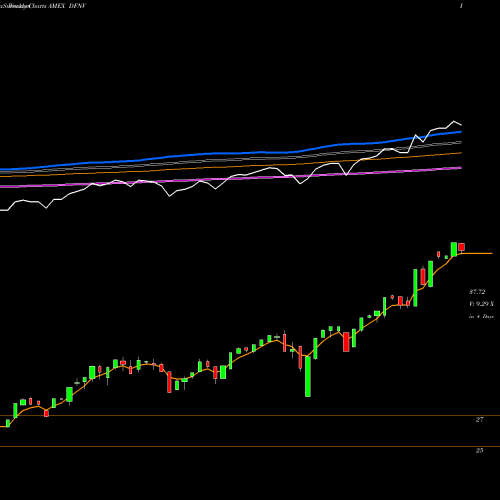This screenshot has height=500, width=500.
Task: Click the V: 9.29 volume value label
Action: pyautogui.click(x=481, y=304)
